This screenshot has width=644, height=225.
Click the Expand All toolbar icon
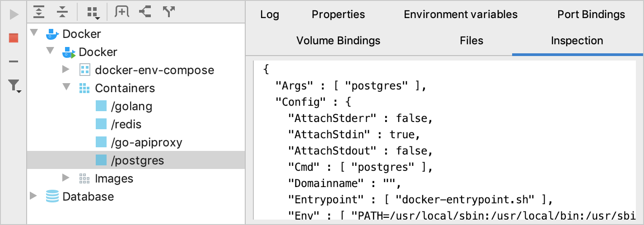(x=39, y=12)
